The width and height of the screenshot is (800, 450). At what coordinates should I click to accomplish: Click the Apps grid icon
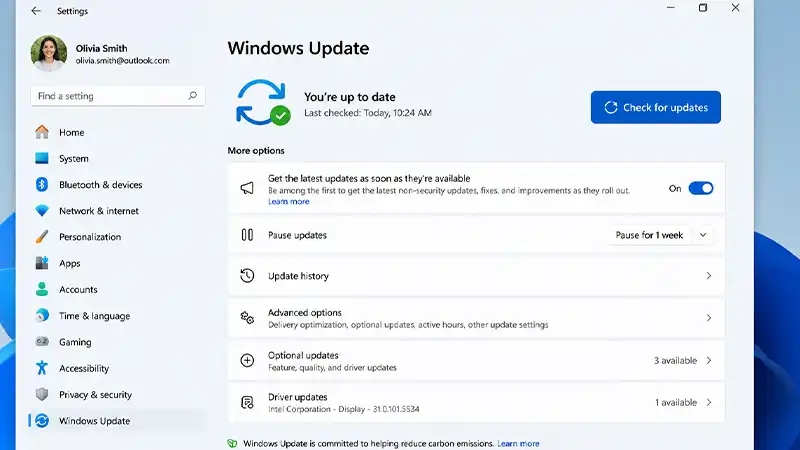(x=42, y=263)
